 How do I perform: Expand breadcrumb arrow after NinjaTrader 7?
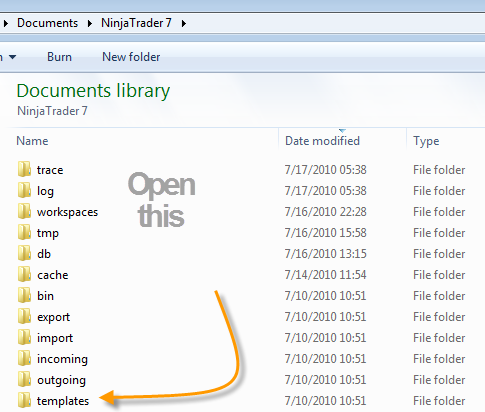184,23
